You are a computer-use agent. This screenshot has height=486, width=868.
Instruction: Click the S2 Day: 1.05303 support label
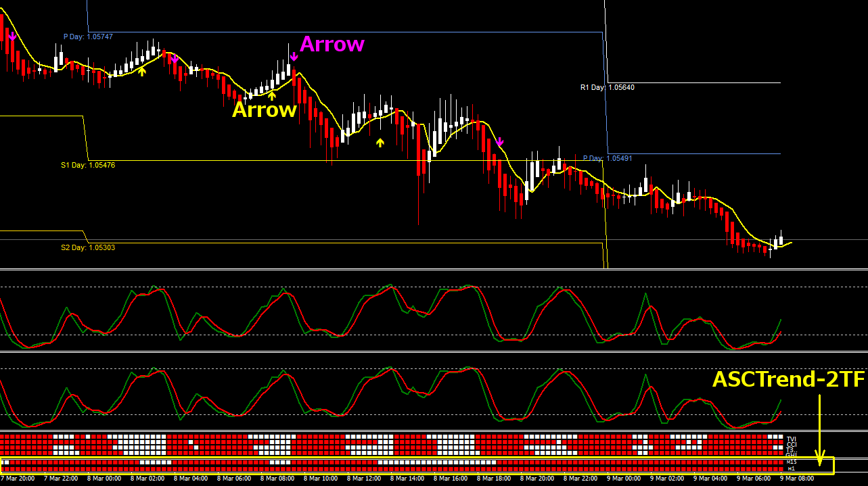point(88,247)
